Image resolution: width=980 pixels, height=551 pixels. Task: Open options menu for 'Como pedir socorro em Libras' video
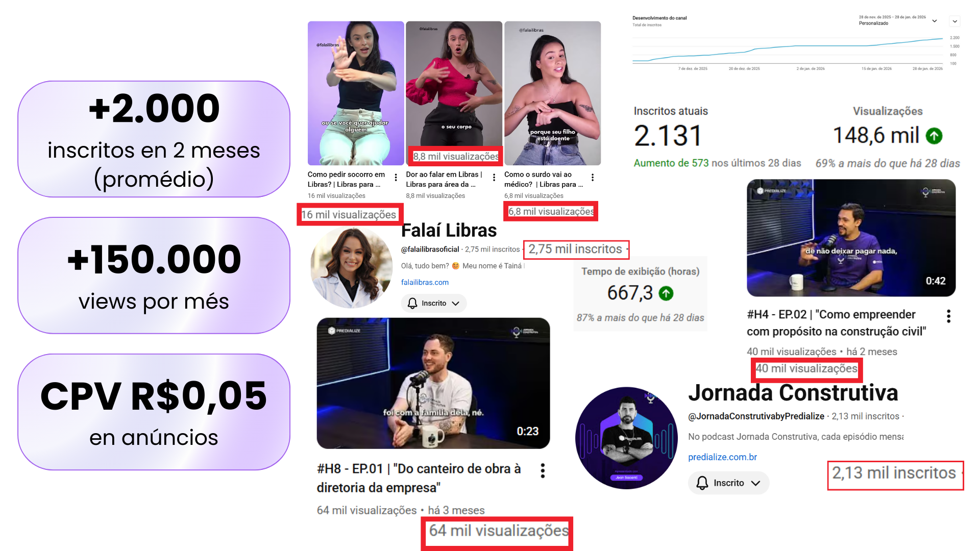click(x=396, y=178)
